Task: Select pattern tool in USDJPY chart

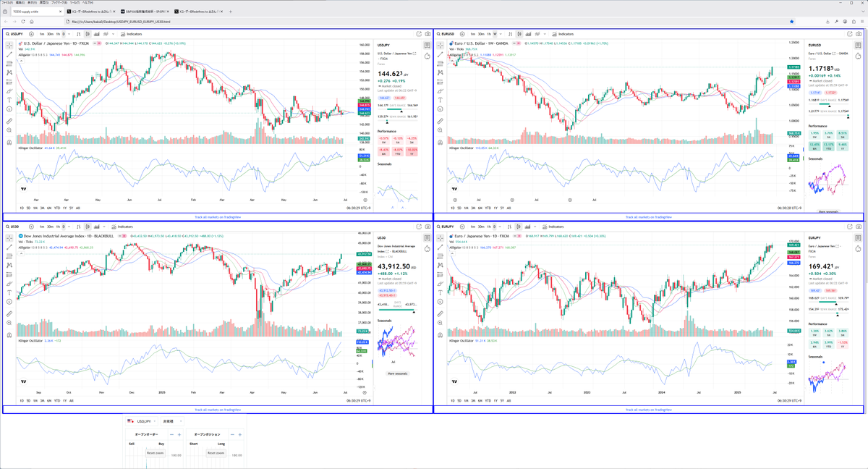Action: pos(9,72)
